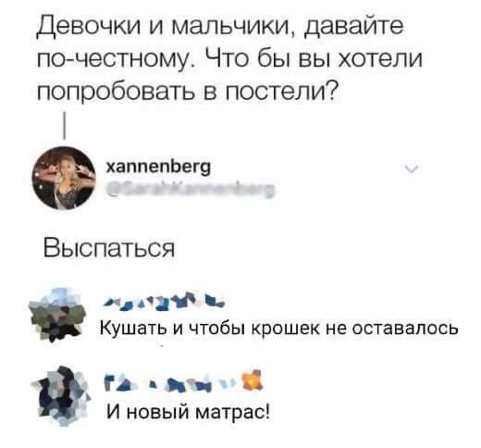Click the word 'крошек' in the first comment
This screenshot has height=448, width=481.
click(288, 329)
